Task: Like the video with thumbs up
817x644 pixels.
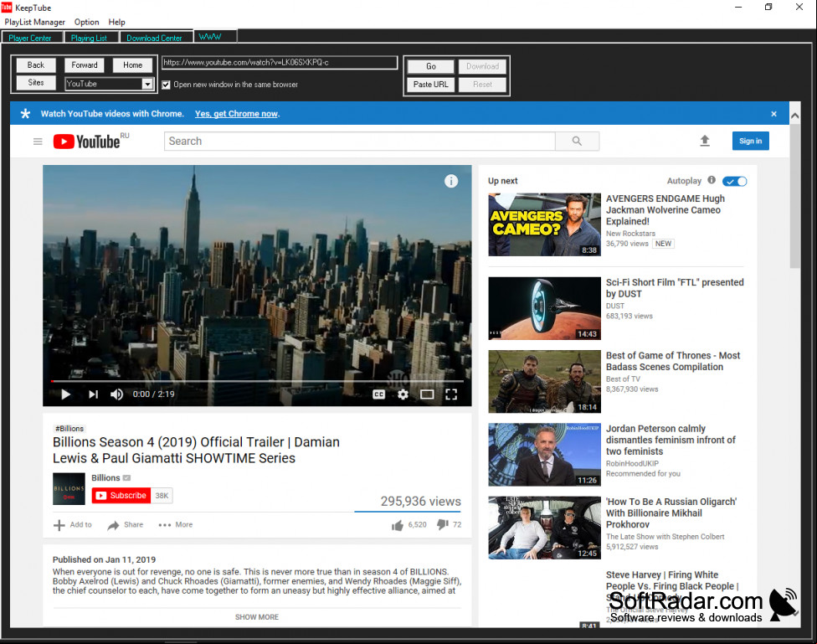Action: [x=398, y=525]
